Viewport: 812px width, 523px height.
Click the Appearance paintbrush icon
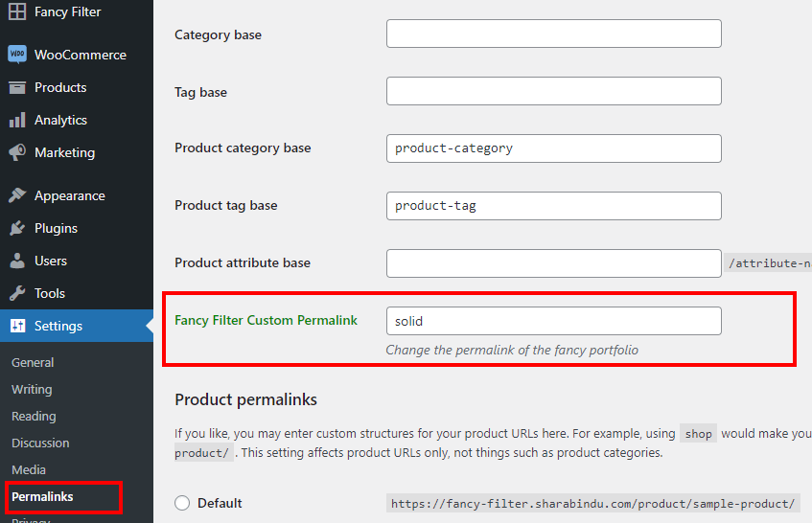coord(17,195)
